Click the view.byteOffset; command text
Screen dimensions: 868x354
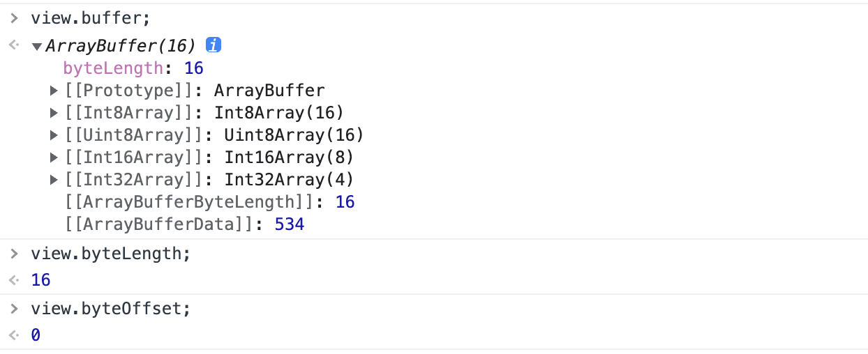coord(110,308)
